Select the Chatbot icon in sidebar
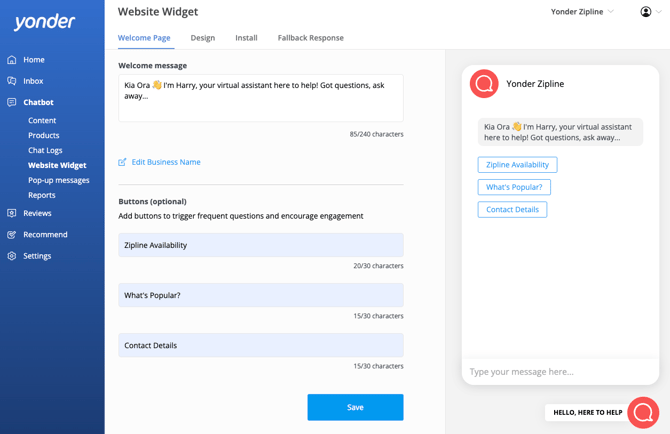This screenshot has width=670, height=434. tap(12, 102)
